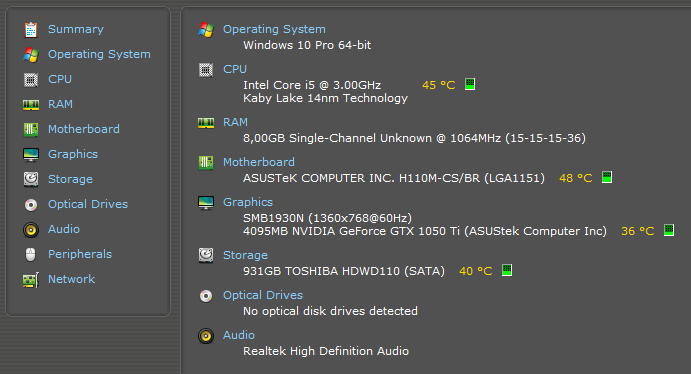Click green temperature indicator beside storage 40 °C
This screenshot has height=374, width=691.
coord(507,270)
